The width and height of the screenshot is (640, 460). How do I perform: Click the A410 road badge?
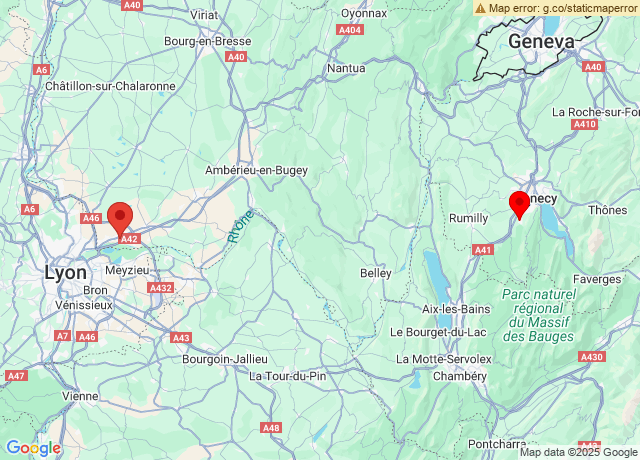coord(584,124)
